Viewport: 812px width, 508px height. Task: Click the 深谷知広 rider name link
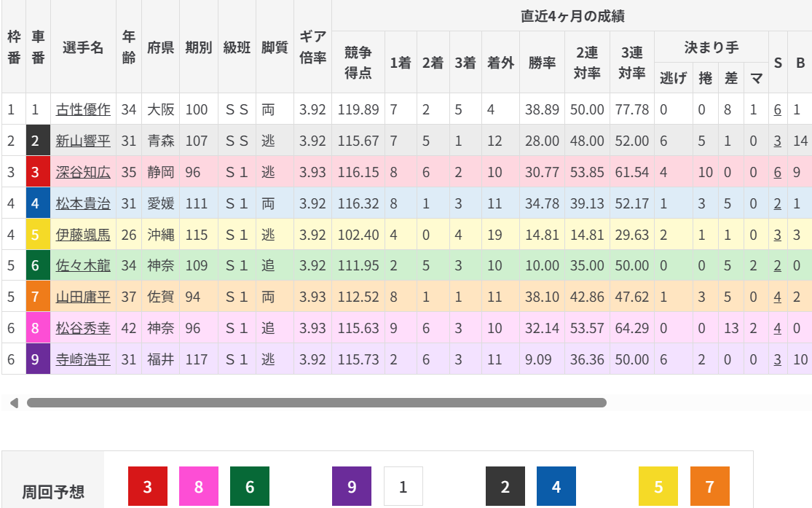[83, 172]
